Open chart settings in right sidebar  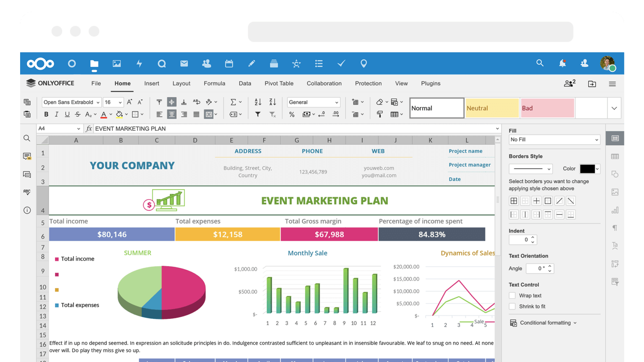coord(615,210)
